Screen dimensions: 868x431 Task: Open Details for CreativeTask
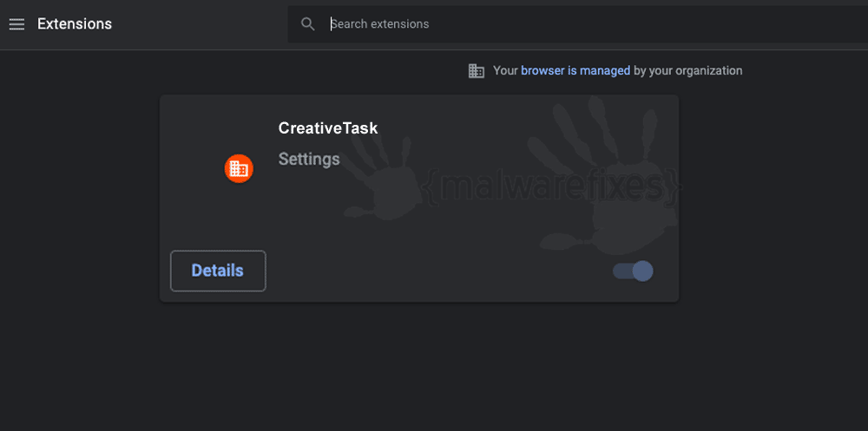[218, 271]
